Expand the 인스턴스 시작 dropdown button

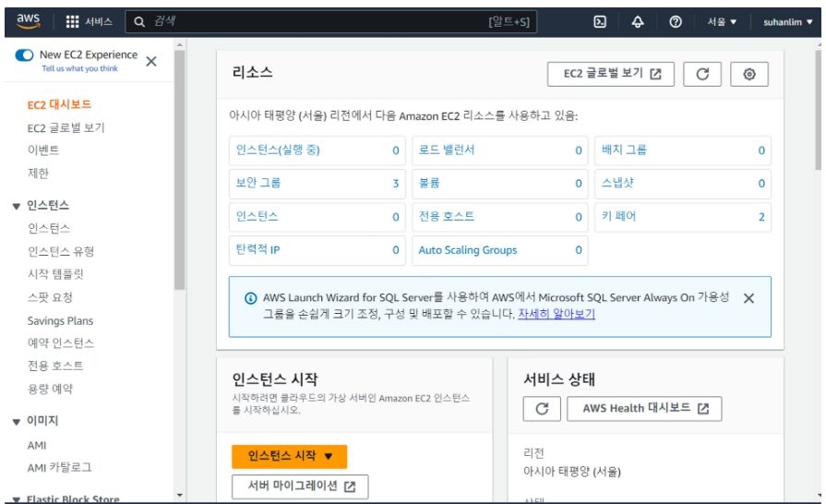(x=289, y=456)
